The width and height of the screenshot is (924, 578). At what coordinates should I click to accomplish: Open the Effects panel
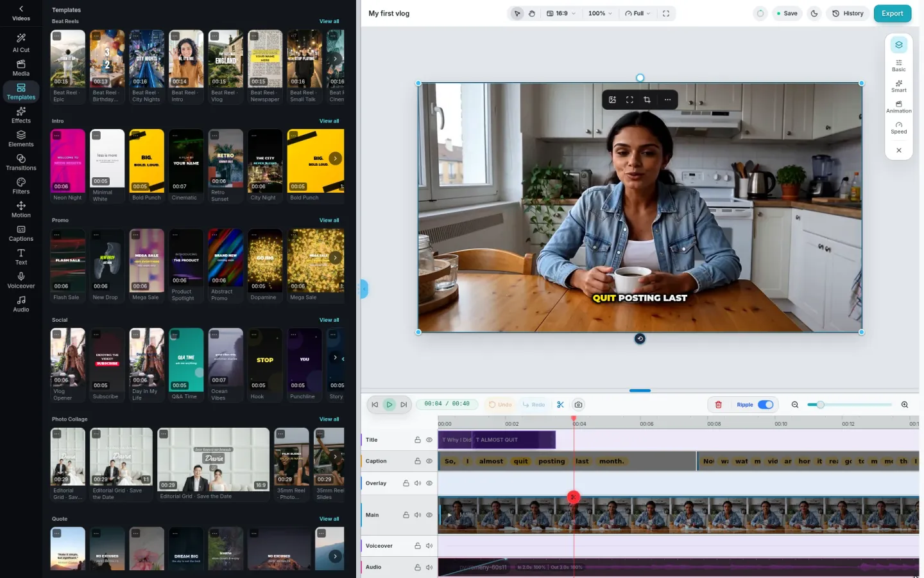point(21,115)
